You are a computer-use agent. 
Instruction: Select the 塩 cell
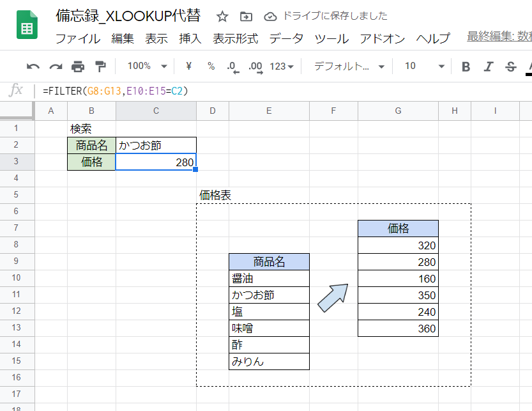[x=269, y=312]
